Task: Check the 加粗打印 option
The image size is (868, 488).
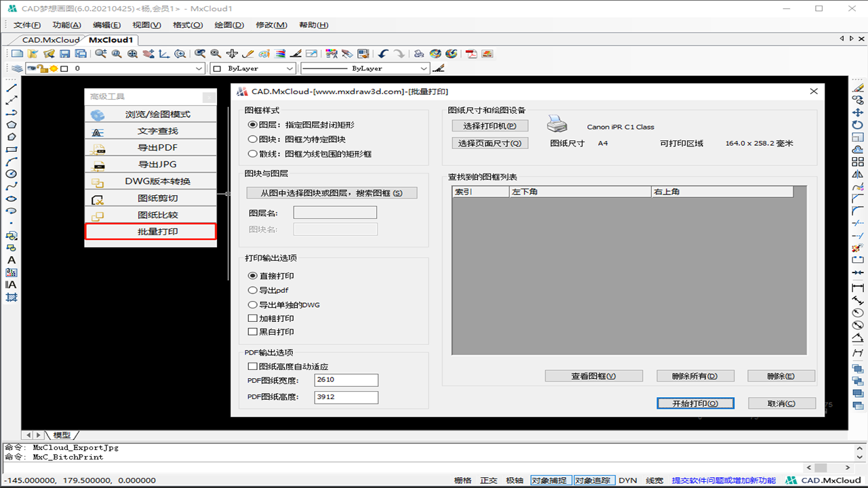Action: click(x=253, y=318)
